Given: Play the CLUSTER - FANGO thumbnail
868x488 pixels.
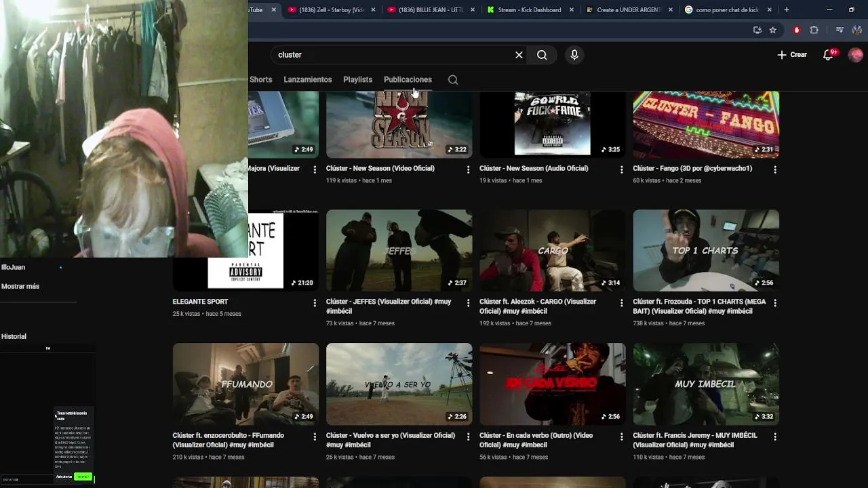Looking at the screenshot, I should [x=706, y=125].
